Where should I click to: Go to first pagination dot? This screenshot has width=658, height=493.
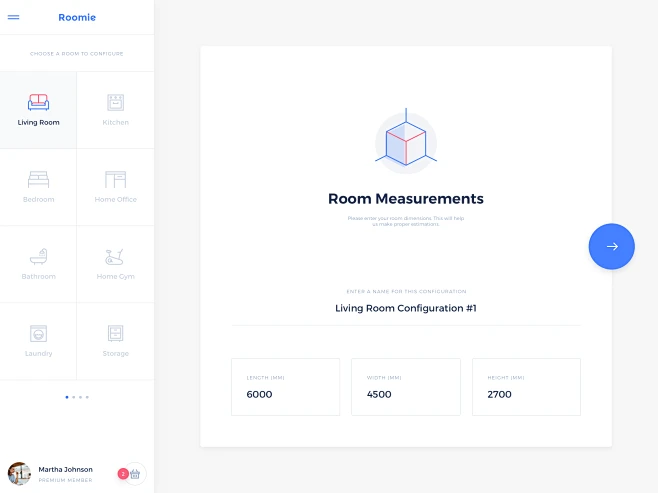point(67,397)
